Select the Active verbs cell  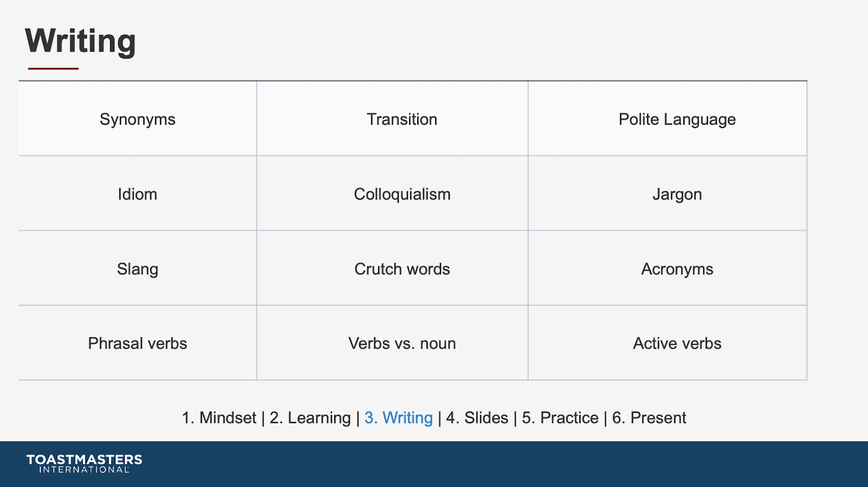[x=667, y=343]
